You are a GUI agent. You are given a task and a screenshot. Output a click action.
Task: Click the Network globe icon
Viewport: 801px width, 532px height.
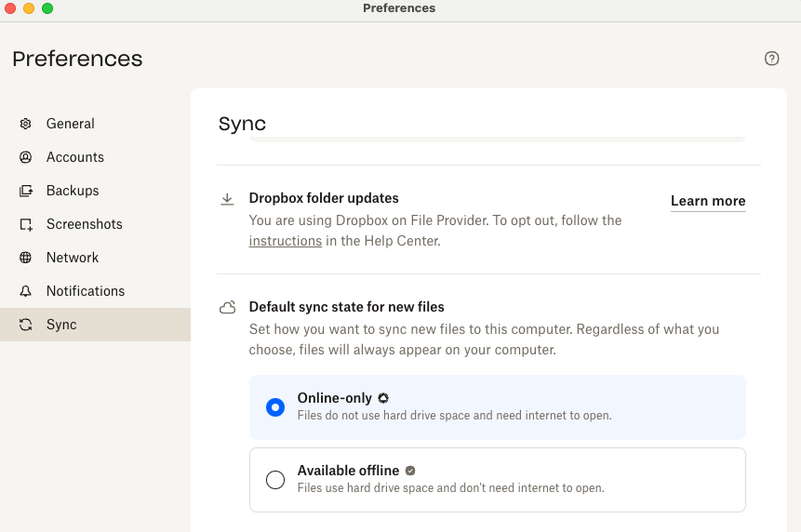25,258
